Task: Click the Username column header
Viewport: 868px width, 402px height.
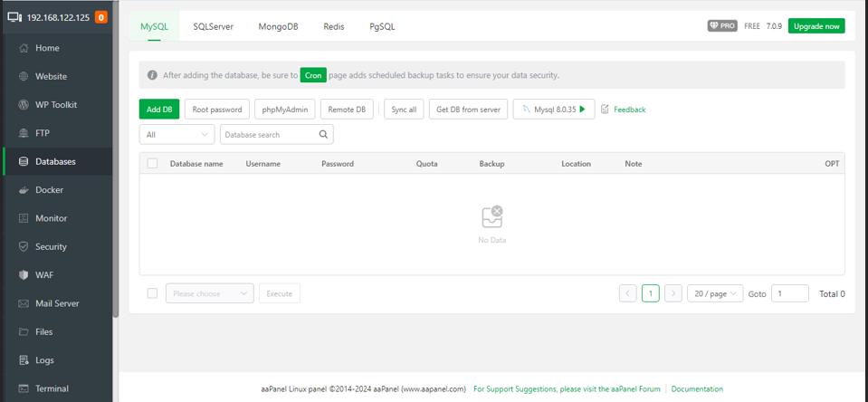Action: 263,164
